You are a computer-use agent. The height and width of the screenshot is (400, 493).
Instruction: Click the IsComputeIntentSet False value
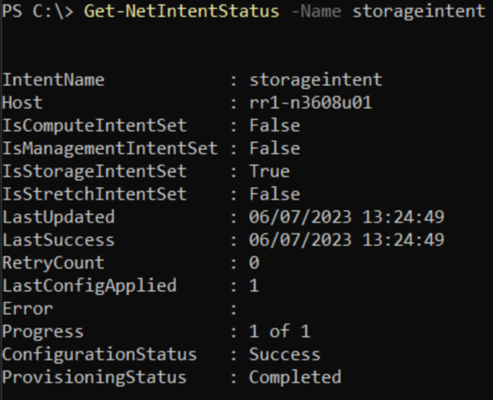click(275, 126)
